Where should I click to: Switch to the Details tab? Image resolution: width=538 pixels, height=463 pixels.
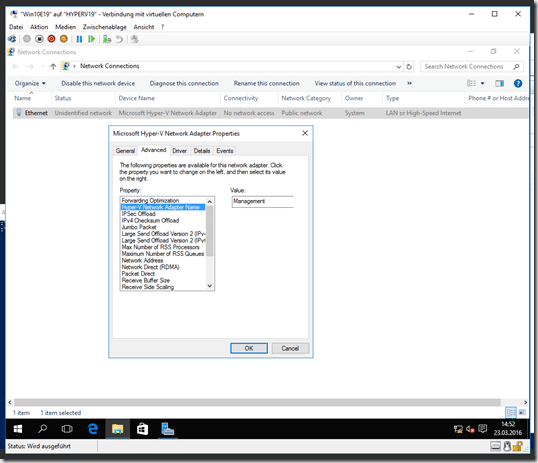click(202, 151)
